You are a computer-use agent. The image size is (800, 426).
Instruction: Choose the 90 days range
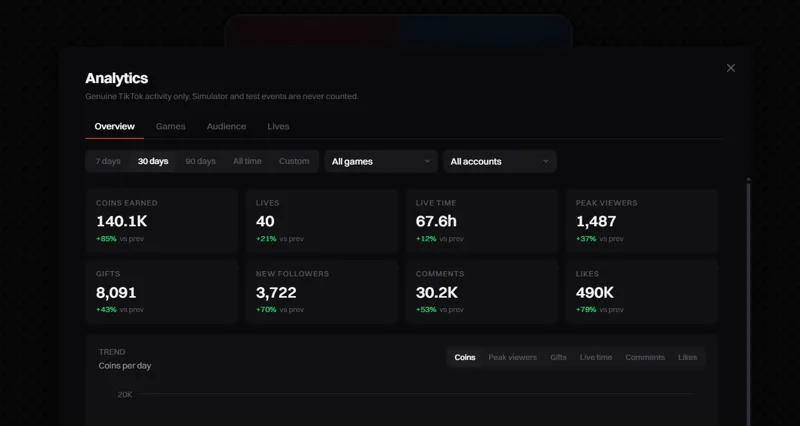pos(201,161)
